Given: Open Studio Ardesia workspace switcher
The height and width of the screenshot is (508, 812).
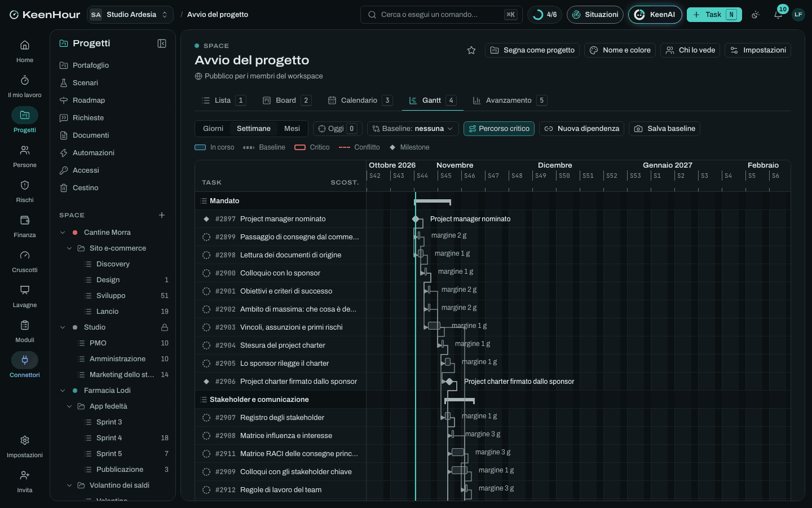Looking at the screenshot, I should tap(130, 15).
